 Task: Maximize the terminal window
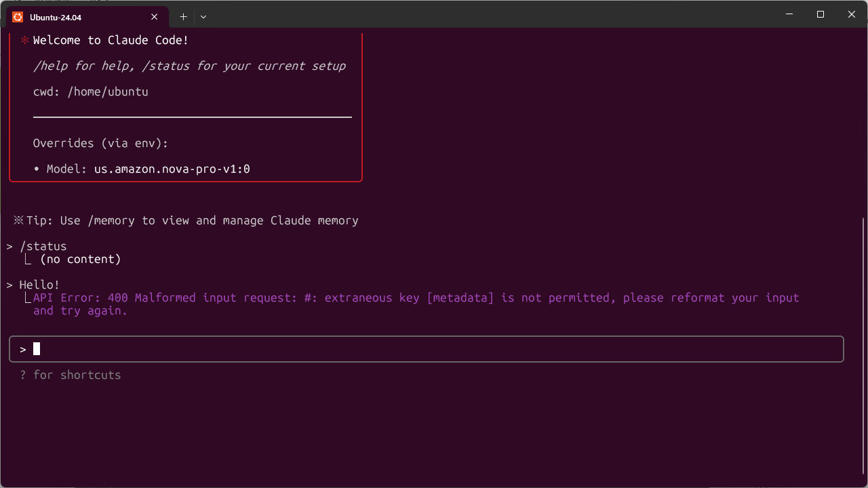[821, 14]
